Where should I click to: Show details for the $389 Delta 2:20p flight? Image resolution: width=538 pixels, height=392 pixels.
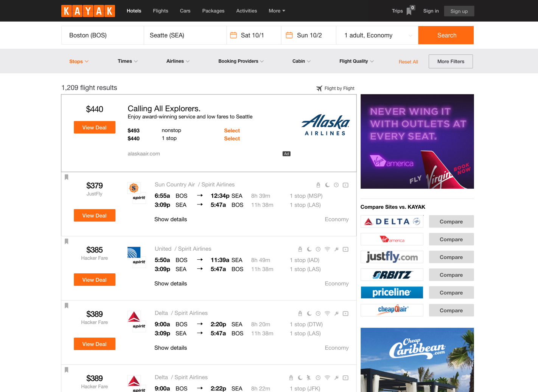point(171,348)
